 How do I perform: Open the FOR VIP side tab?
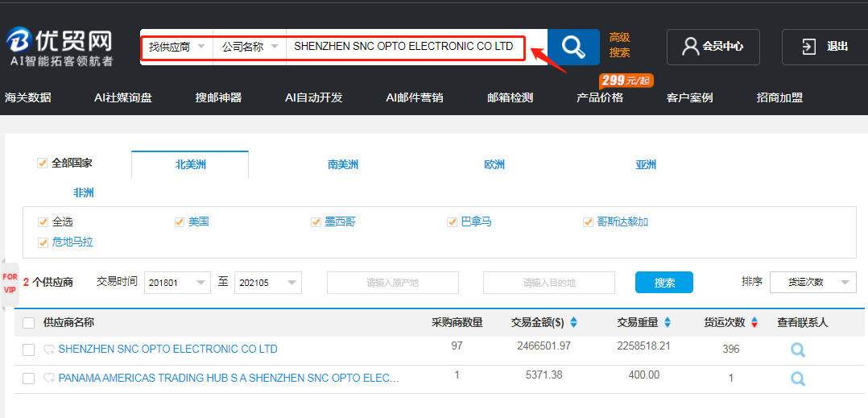[x=10, y=283]
